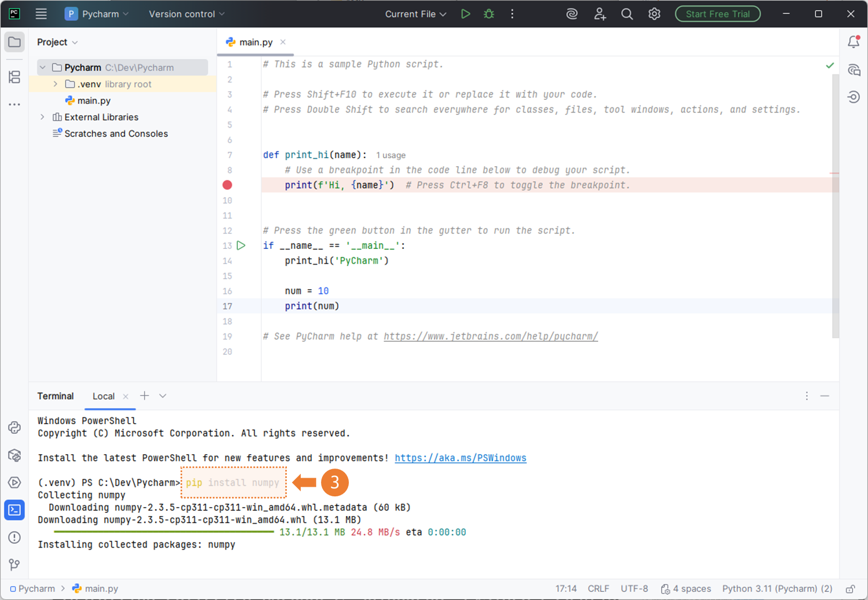Open Code With Me add-user icon
Screen dimensions: 868x600
(600, 14)
